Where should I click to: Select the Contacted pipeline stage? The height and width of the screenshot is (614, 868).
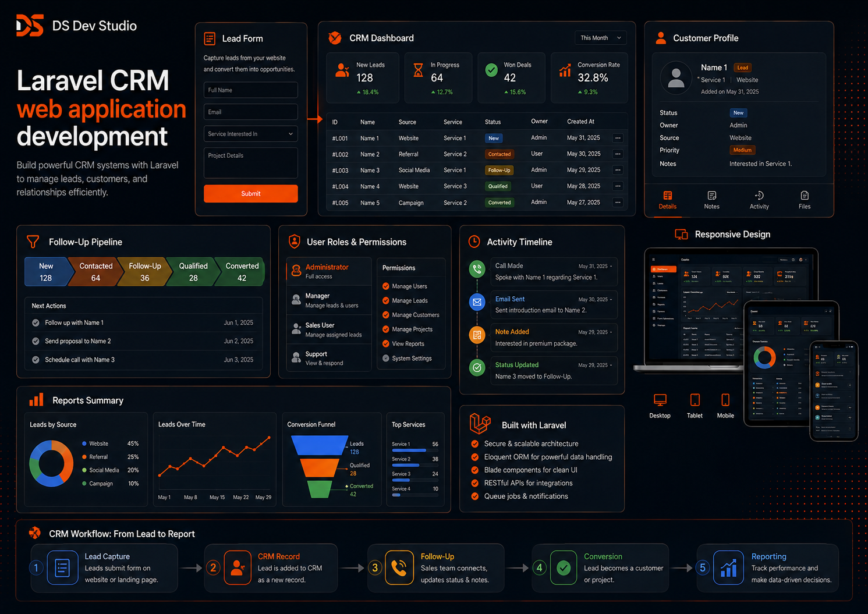[95, 272]
